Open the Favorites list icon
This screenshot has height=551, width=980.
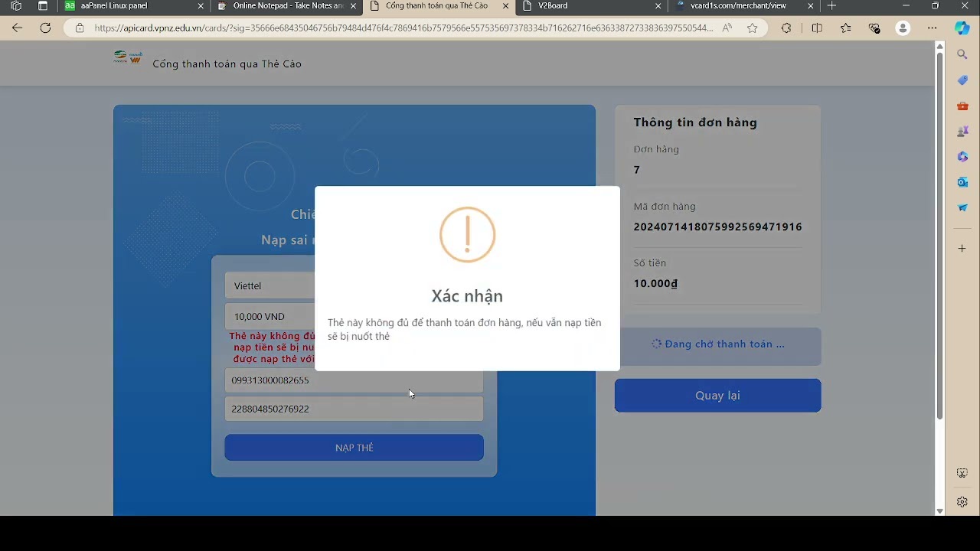tap(845, 28)
